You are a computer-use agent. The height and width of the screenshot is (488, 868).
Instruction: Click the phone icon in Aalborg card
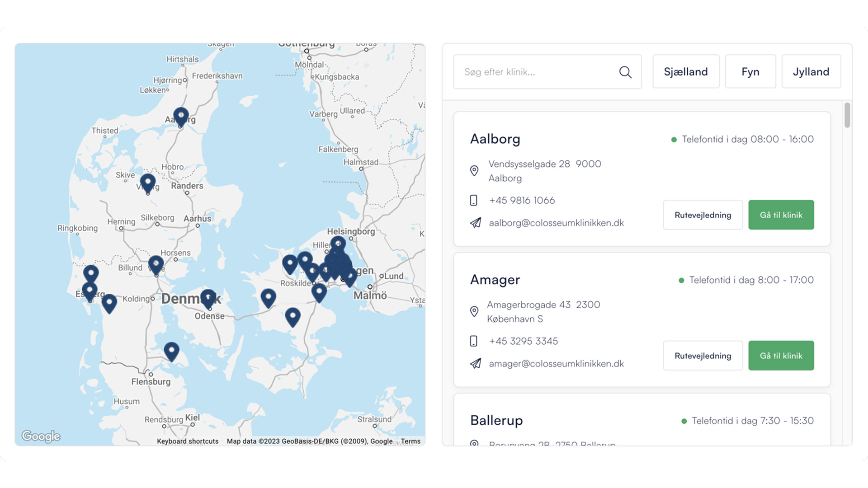(x=473, y=200)
